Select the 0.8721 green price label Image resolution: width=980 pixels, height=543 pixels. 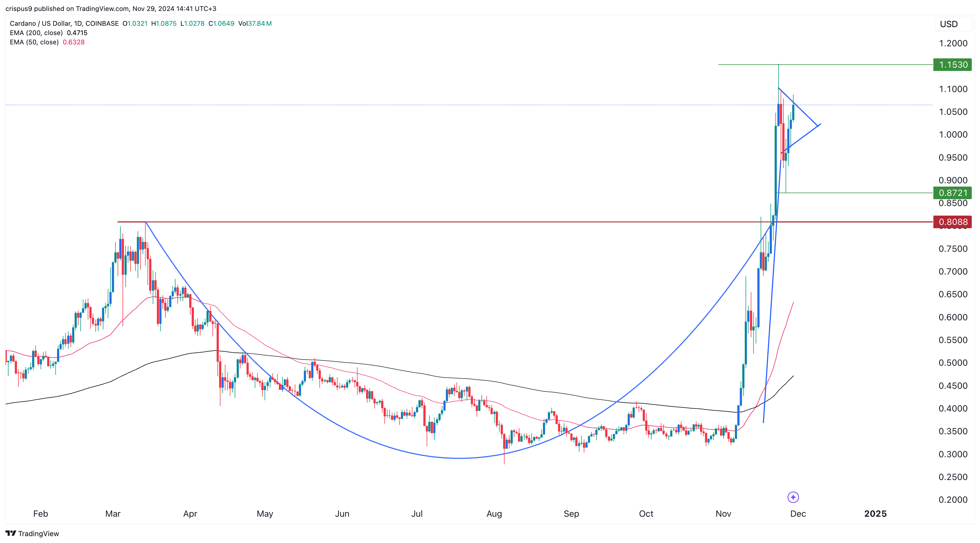pos(953,193)
